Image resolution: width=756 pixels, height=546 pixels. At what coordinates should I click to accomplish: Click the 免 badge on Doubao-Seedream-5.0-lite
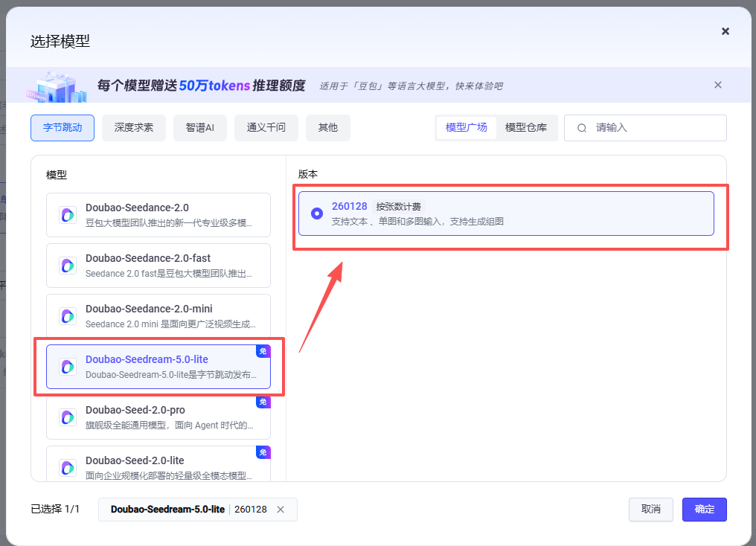click(263, 351)
